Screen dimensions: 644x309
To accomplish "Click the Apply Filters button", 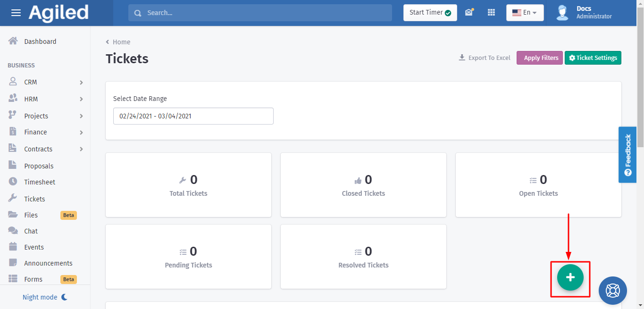I will (x=540, y=58).
